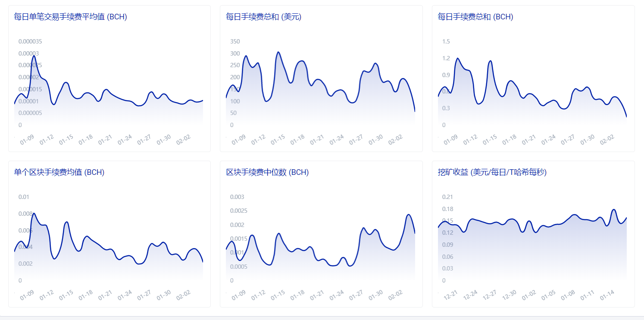Click the 12-21 date in 挖矿收益 chart
The width and height of the screenshot is (644, 320).
click(450, 295)
